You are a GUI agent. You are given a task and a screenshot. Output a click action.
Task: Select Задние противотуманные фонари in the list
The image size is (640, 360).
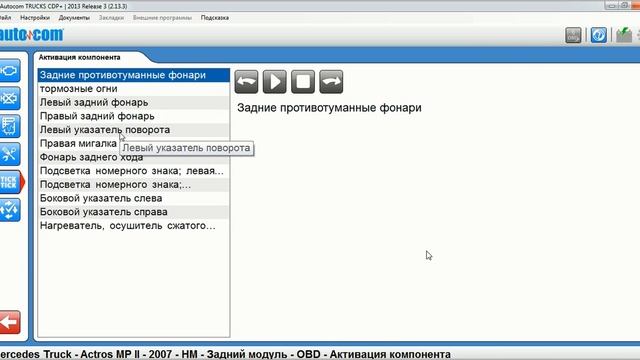coord(133,75)
